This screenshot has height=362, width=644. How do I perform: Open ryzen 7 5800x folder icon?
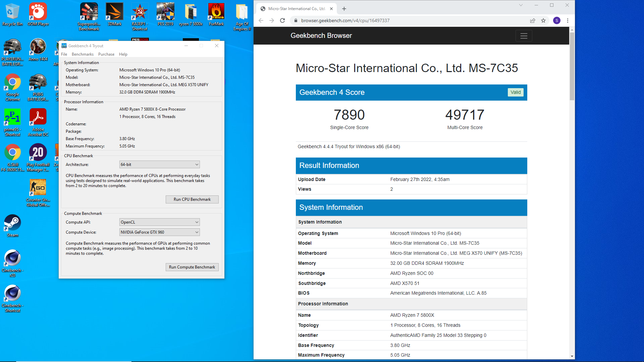tap(191, 15)
